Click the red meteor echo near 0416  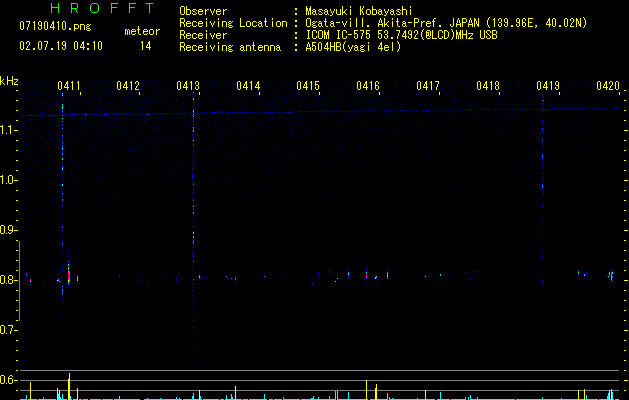pyautogui.click(x=366, y=275)
